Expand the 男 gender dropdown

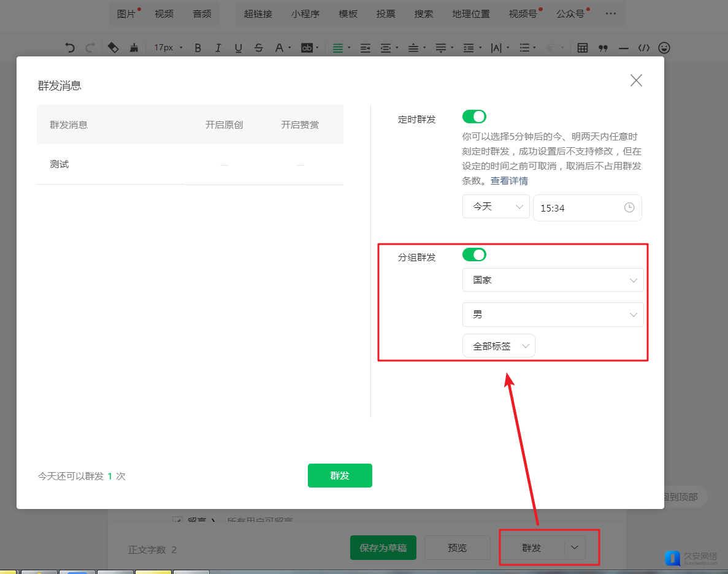(x=553, y=315)
